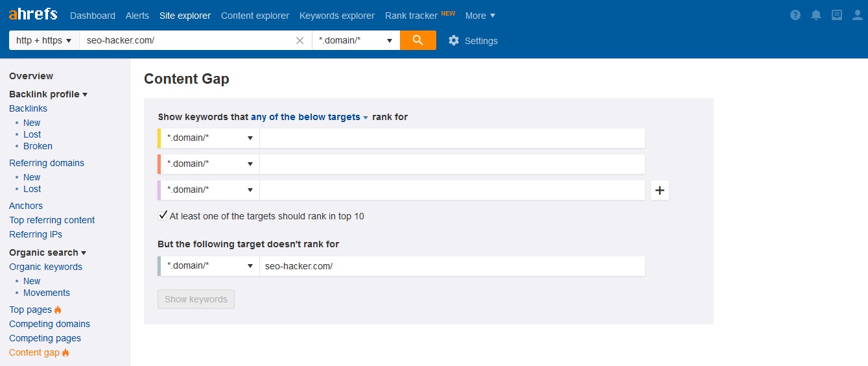Open Competing domains in sidebar
This screenshot has height=366, width=868.
pos(49,324)
